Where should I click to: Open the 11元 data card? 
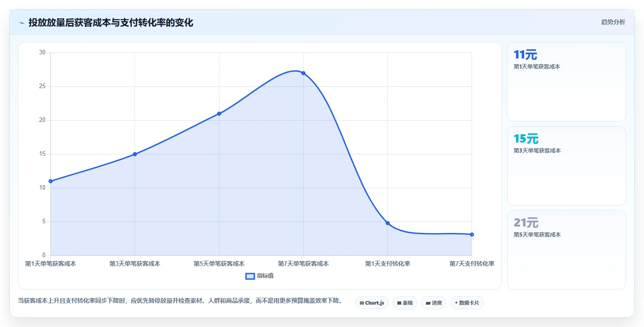point(566,82)
